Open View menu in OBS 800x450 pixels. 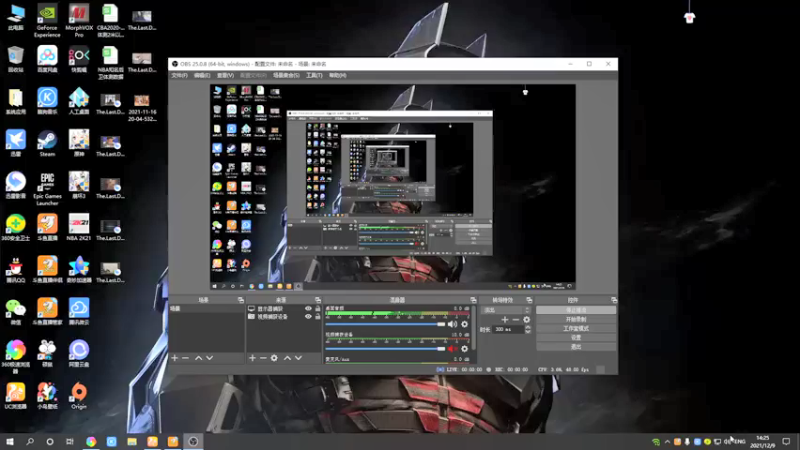click(x=225, y=76)
